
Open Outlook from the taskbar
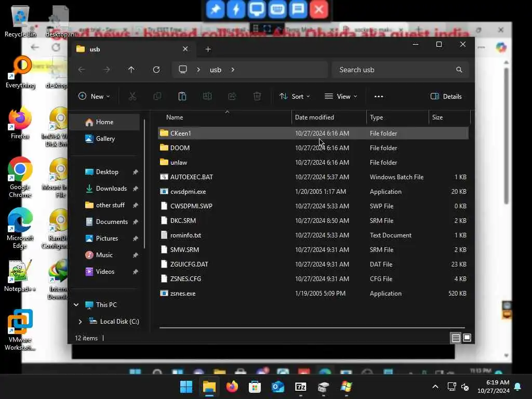[x=278, y=387]
